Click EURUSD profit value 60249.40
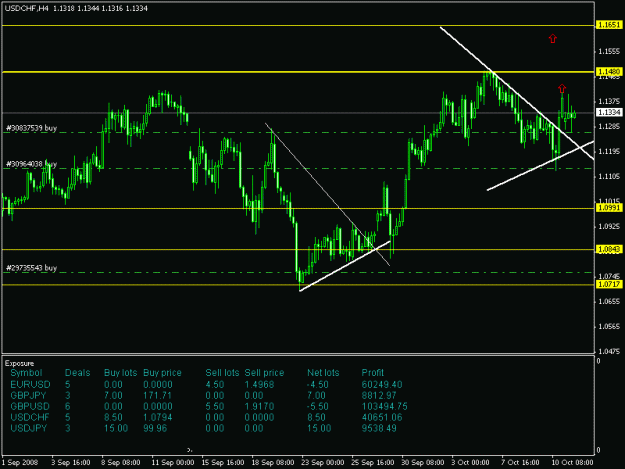The height and width of the screenshot is (469, 625). pyautogui.click(x=382, y=385)
